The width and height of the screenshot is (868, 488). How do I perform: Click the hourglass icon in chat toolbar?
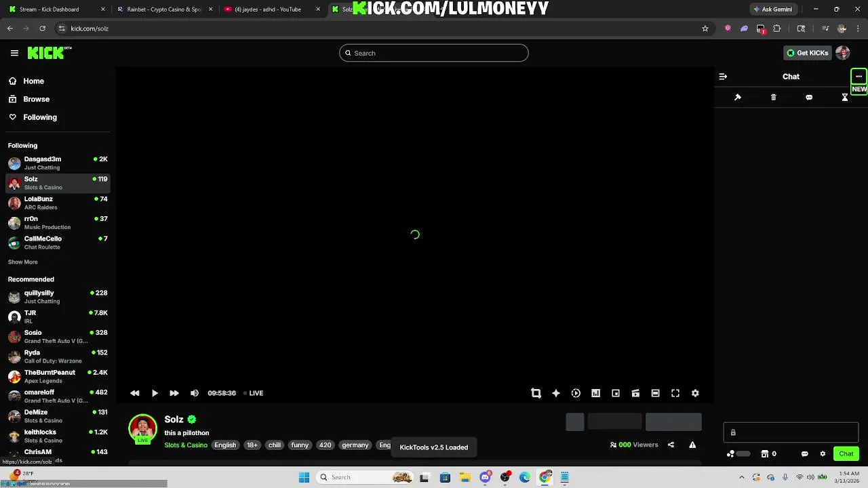tap(845, 98)
